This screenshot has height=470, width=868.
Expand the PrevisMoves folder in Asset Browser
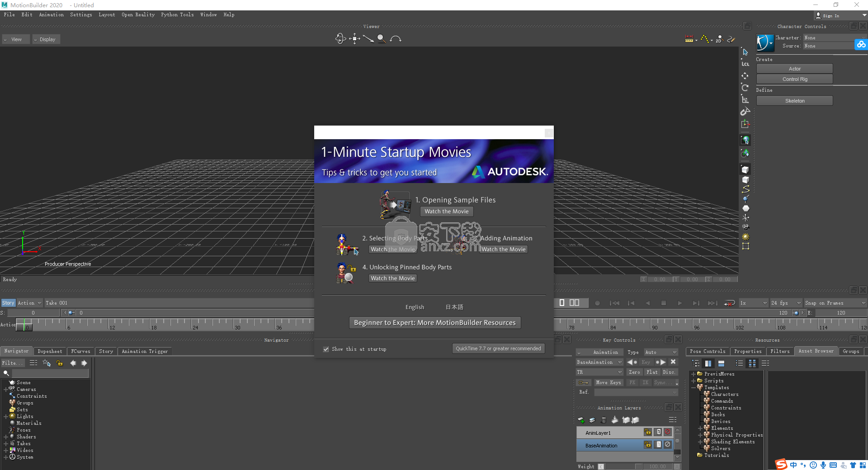coord(693,374)
